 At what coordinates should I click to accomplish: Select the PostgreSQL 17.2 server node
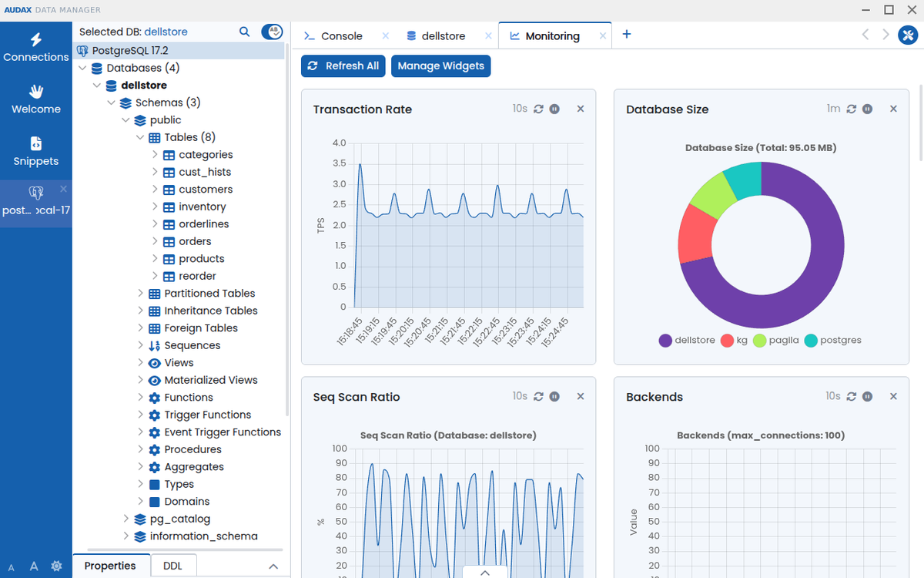click(x=130, y=51)
